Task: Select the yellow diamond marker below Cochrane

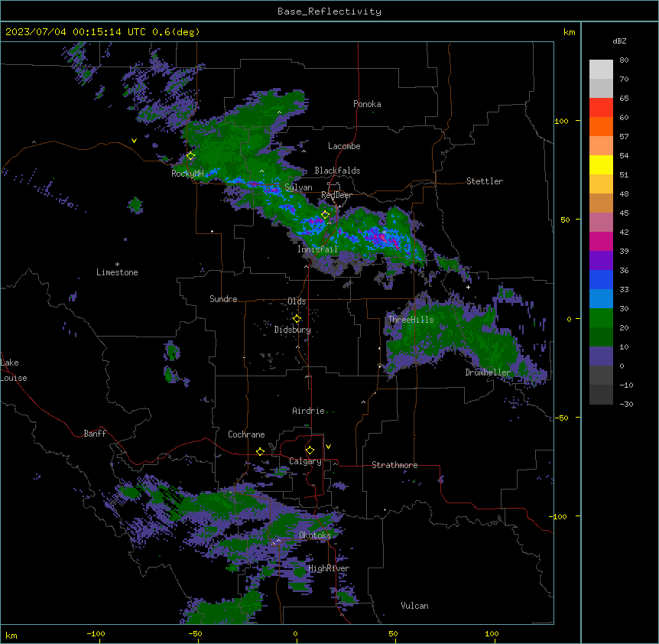Action: [x=260, y=451]
